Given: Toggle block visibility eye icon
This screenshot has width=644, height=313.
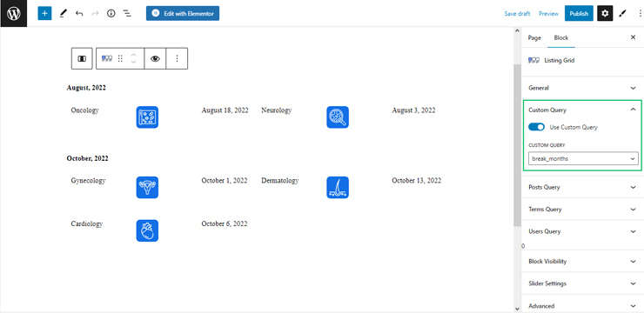Looking at the screenshot, I should tap(155, 58).
